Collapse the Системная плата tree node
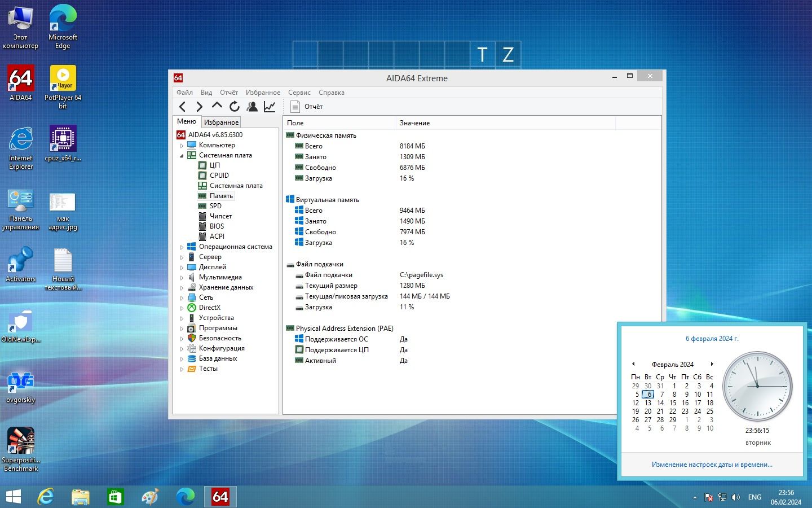This screenshot has height=508, width=812. (x=182, y=156)
